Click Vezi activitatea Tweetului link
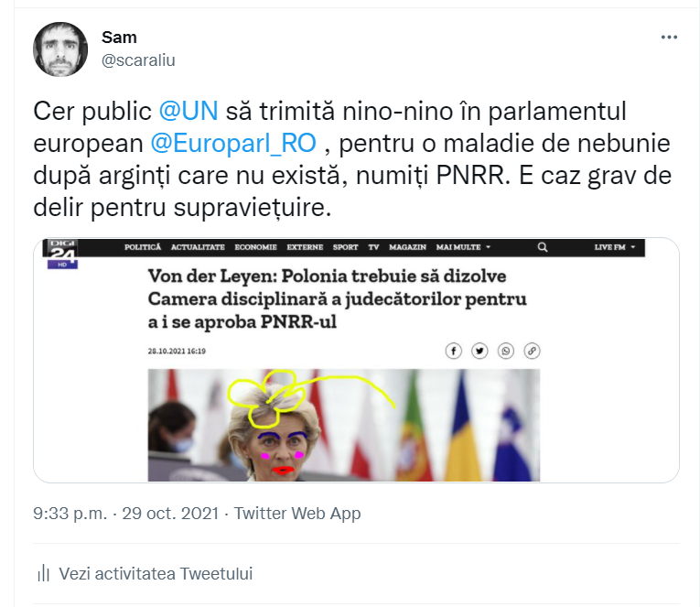700x607 pixels. pyautogui.click(x=156, y=573)
